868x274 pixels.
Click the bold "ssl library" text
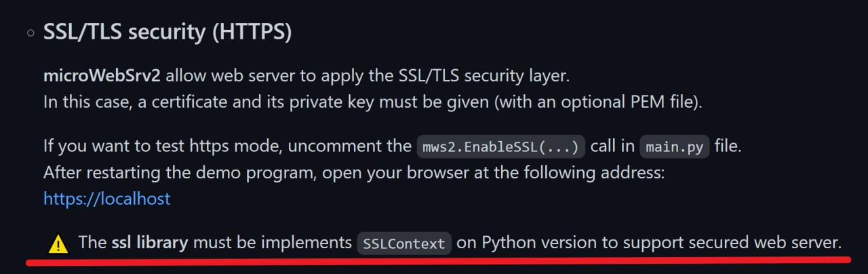[150, 242]
